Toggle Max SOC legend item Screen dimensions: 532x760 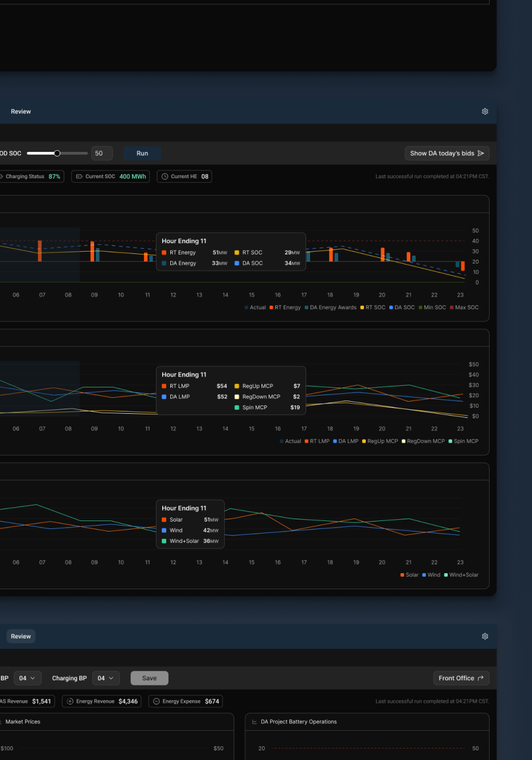[x=464, y=308]
